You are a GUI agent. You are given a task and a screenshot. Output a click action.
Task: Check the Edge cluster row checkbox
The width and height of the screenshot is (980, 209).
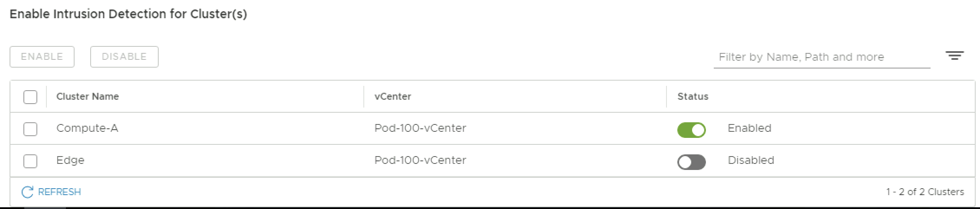click(30, 161)
